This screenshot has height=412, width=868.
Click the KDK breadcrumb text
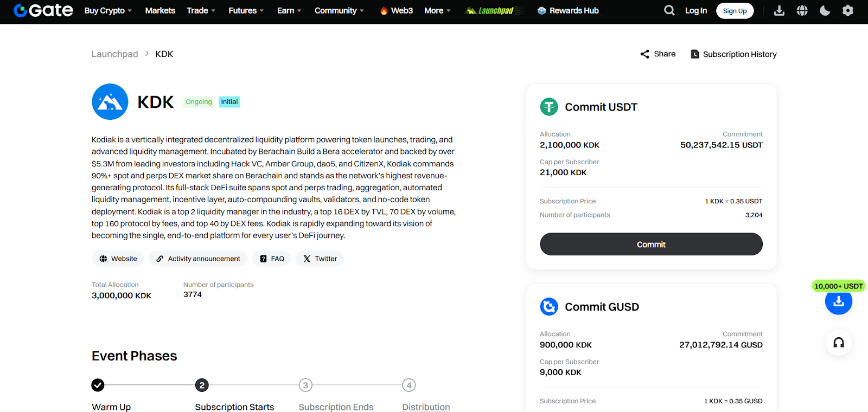click(x=164, y=54)
